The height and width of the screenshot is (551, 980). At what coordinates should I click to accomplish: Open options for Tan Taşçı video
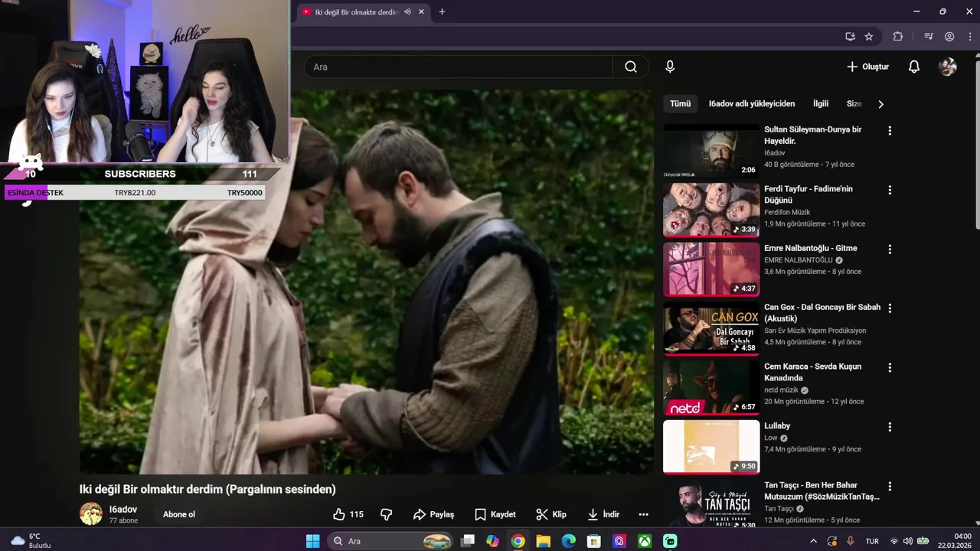[x=890, y=486]
